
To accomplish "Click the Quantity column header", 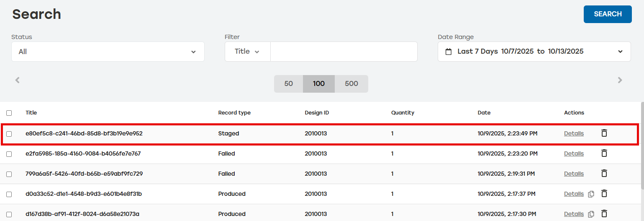I will coord(403,112).
